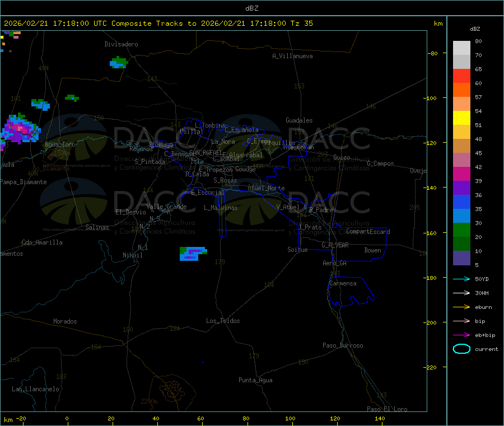Click the Agua_Toro map label
Viewport: 504px width, 426px height.
coord(60,144)
